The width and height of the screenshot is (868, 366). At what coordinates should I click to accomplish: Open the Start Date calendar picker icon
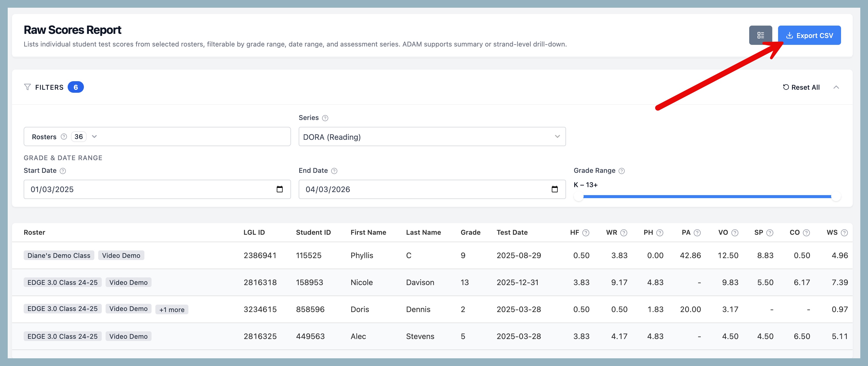279,189
